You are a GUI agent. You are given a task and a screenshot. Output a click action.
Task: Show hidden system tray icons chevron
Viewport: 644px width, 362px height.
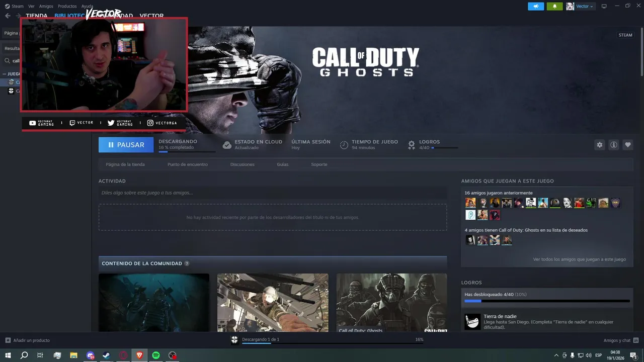(x=556, y=355)
